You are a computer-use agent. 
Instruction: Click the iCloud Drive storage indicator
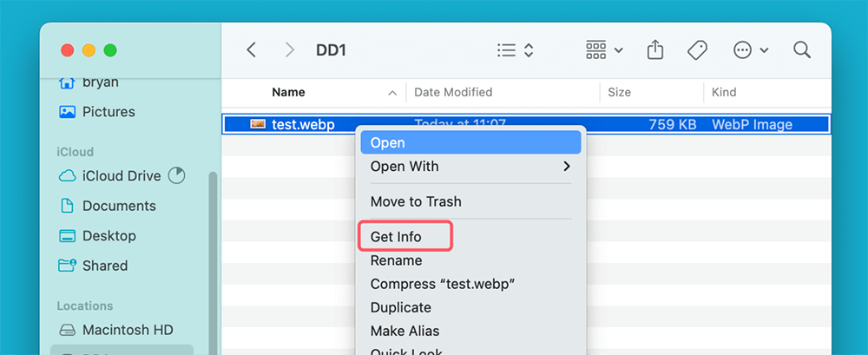(176, 175)
